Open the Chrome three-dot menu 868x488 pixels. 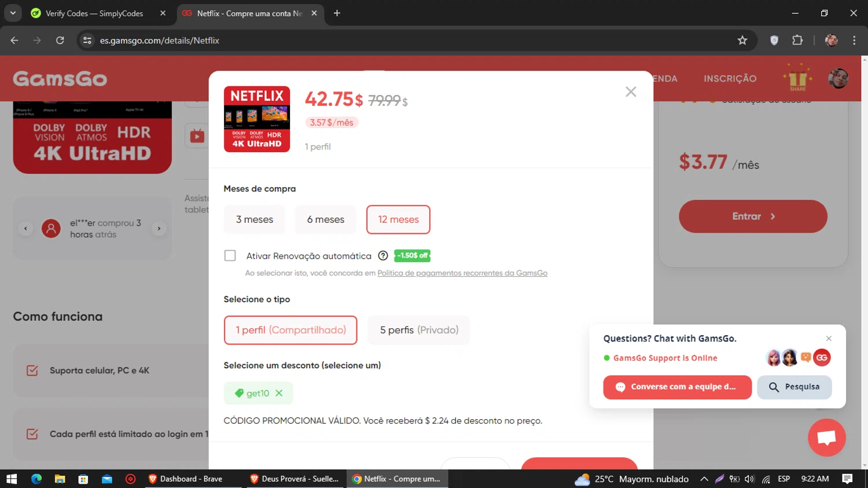click(x=854, y=41)
